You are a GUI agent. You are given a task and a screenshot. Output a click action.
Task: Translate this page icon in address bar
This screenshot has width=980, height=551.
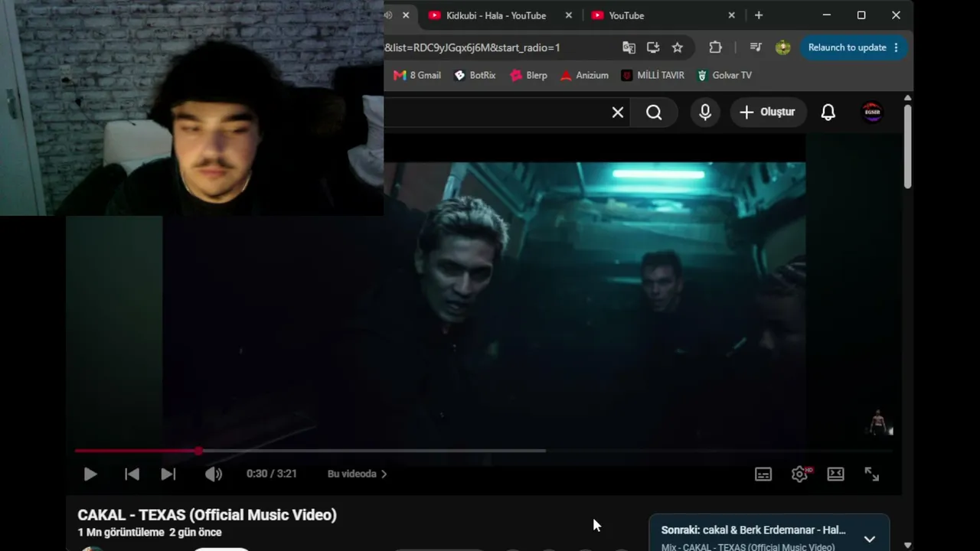click(629, 47)
